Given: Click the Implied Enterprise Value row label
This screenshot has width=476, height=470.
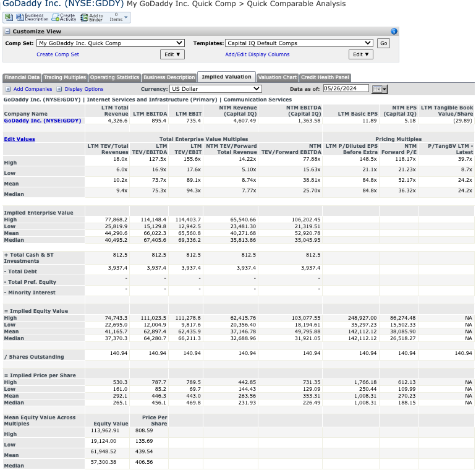Looking at the screenshot, I should (38, 213).
